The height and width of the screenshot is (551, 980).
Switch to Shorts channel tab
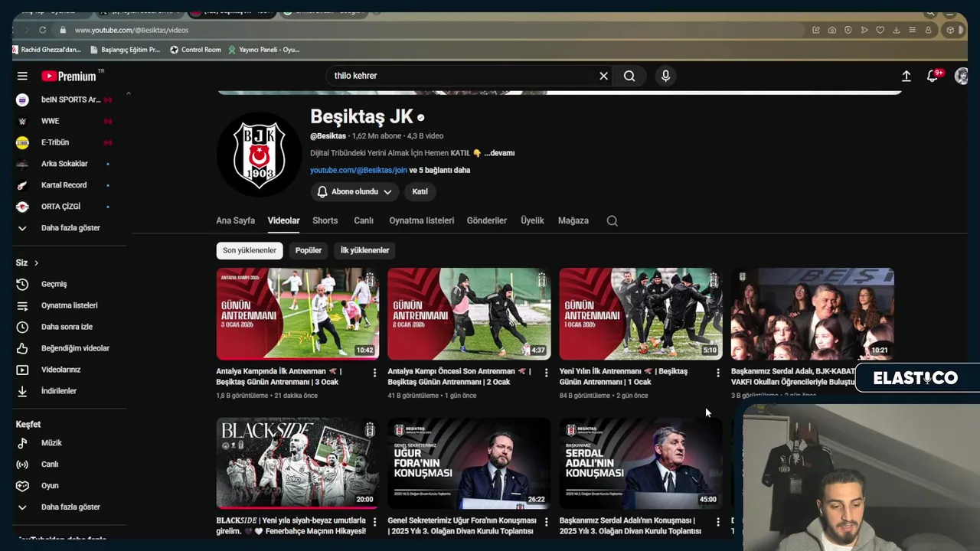(325, 220)
